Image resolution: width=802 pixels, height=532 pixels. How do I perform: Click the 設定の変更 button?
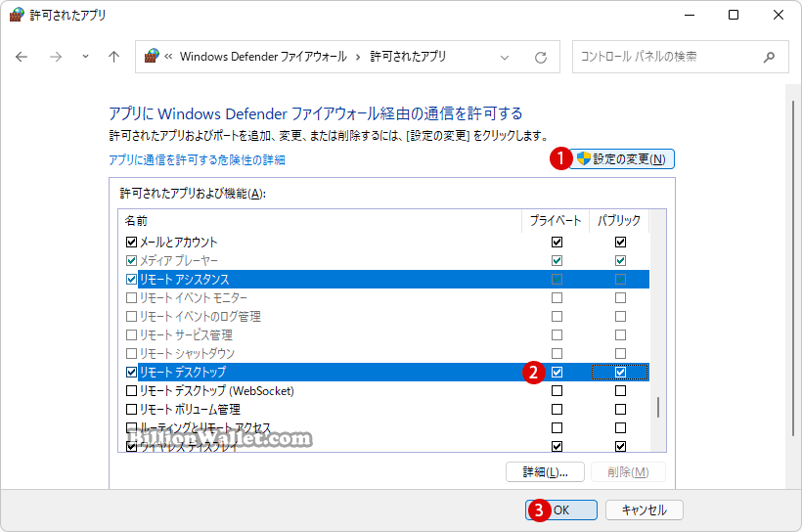pyautogui.click(x=621, y=159)
